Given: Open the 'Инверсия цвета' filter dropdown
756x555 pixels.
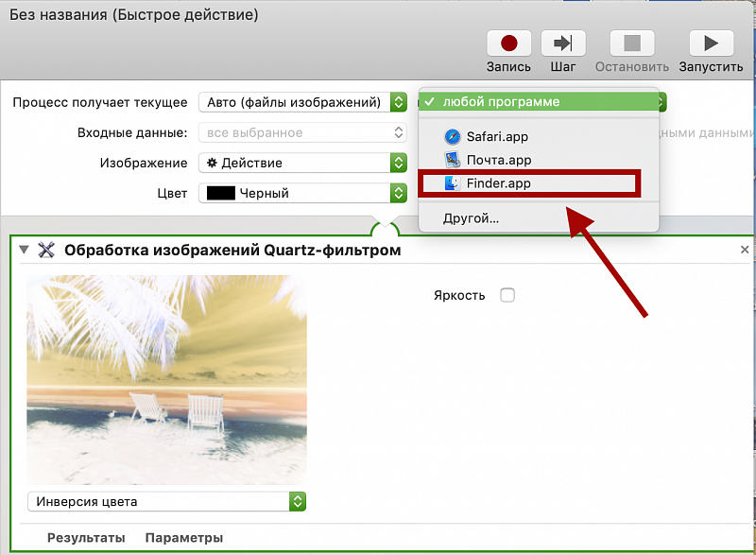Looking at the screenshot, I should click(167, 501).
